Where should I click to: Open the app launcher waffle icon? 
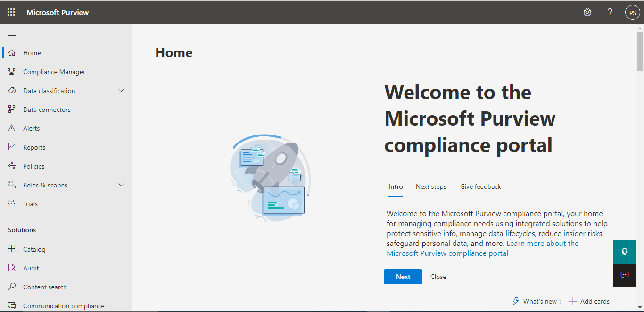(11, 12)
